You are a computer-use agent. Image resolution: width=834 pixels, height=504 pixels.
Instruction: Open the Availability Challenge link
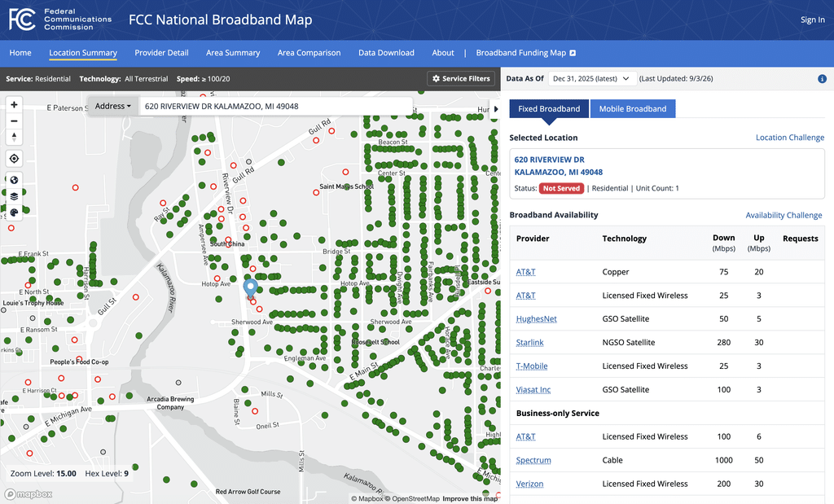pyautogui.click(x=784, y=215)
